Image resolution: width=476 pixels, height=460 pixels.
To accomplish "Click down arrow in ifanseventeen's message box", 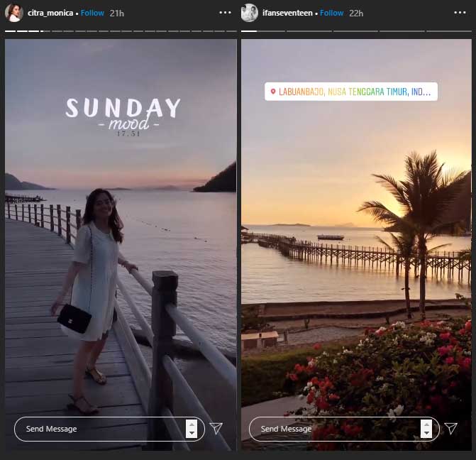I will (426, 433).
